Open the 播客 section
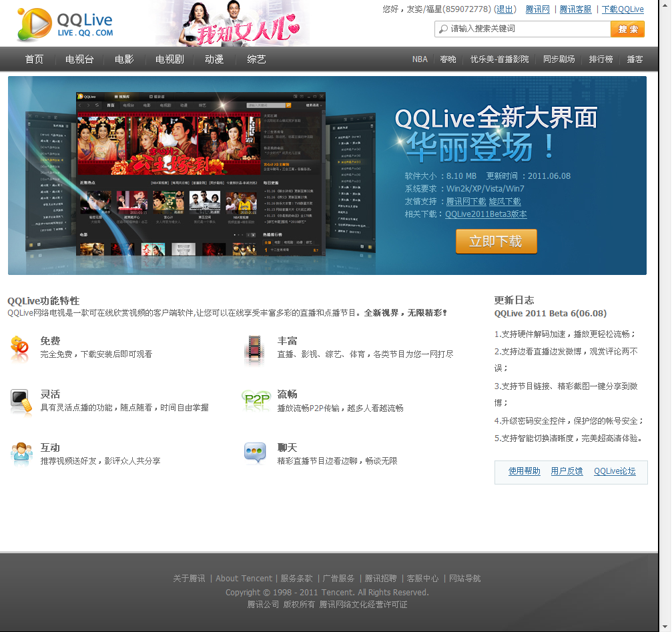Image resolution: width=672 pixels, height=632 pixels. click(x=635, y=59)
